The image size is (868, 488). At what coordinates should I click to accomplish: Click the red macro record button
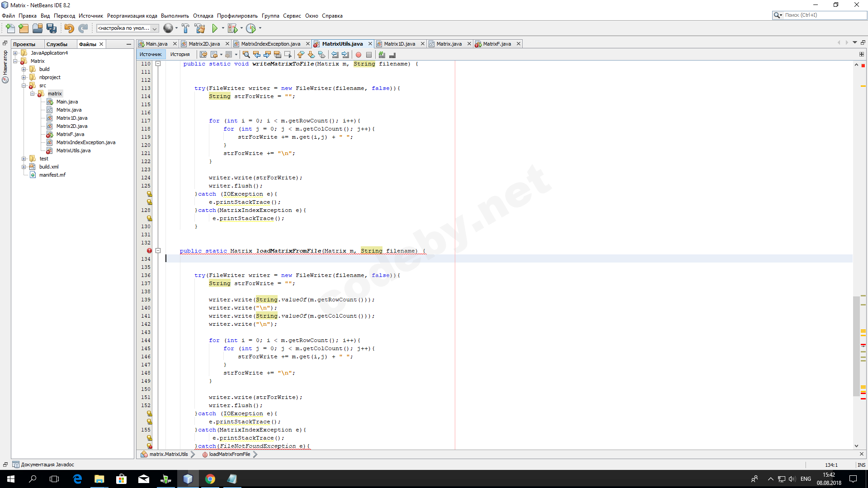(x=359, y=55)
